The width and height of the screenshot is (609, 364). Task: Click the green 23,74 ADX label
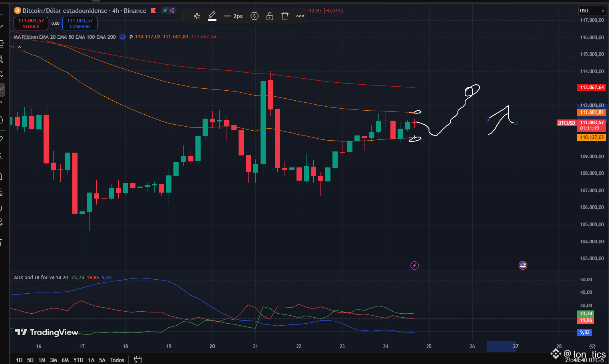click(x=586, y=314)
